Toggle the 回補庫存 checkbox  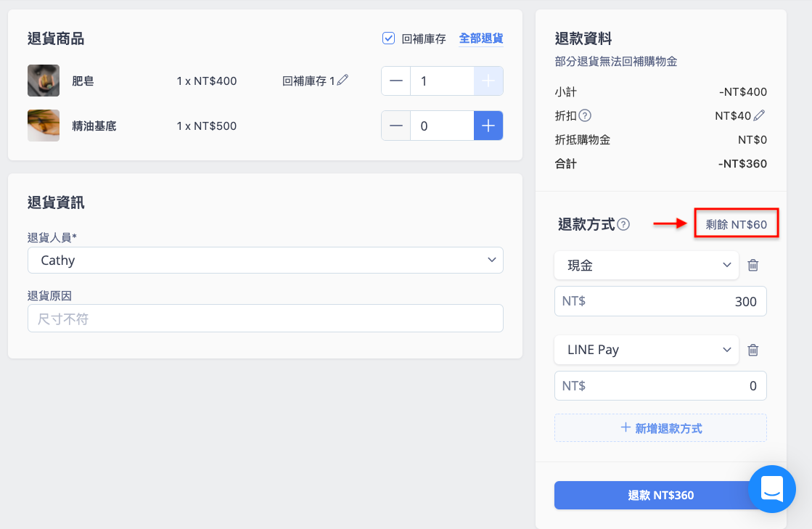coord(388,38)
